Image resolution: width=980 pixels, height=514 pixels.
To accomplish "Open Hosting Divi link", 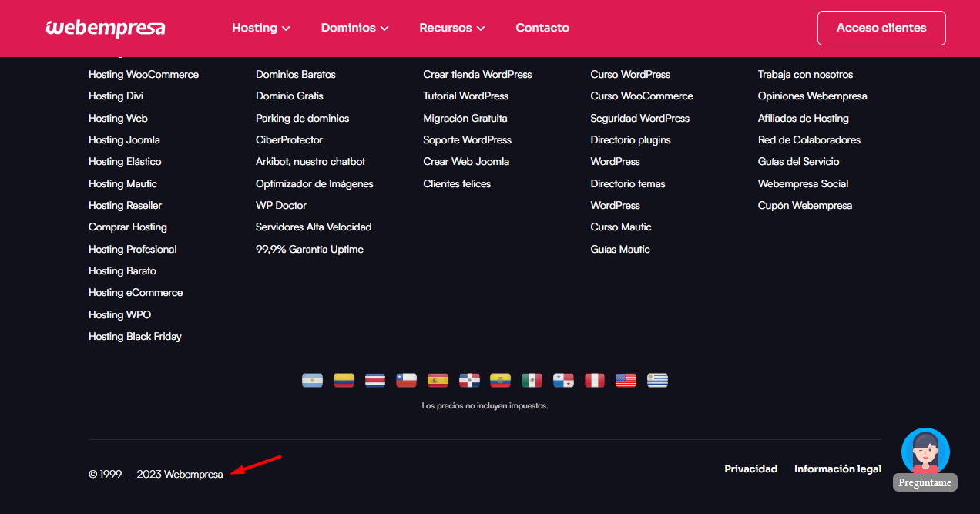I will coord(116,96).
